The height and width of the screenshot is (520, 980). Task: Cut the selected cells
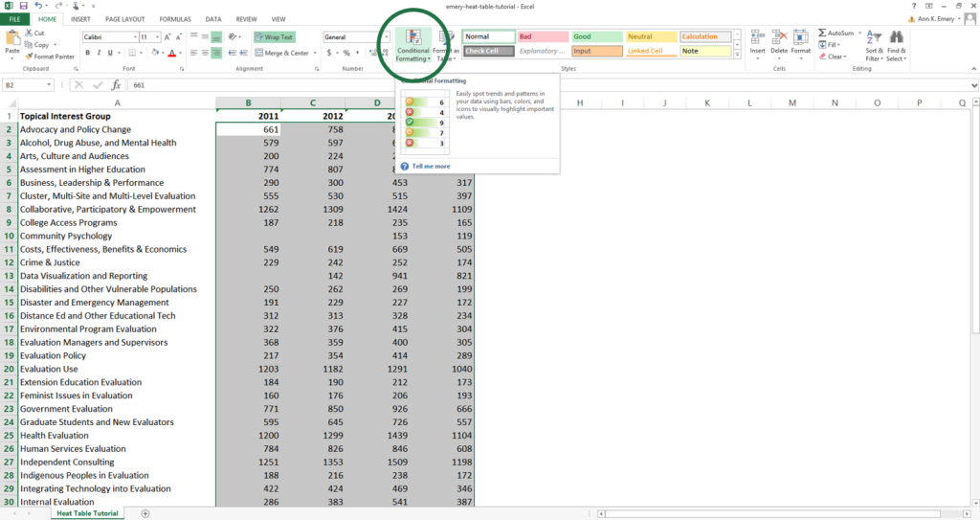(35, 33)
